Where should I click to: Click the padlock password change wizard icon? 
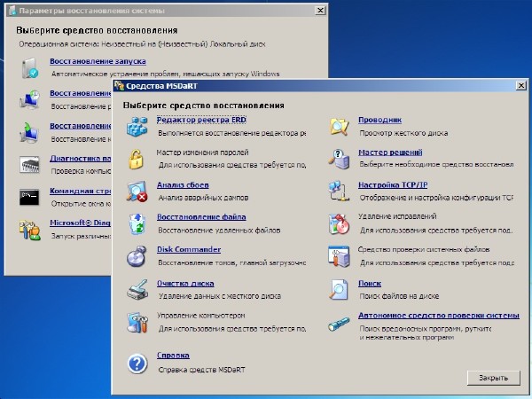[x=137, y=159]
